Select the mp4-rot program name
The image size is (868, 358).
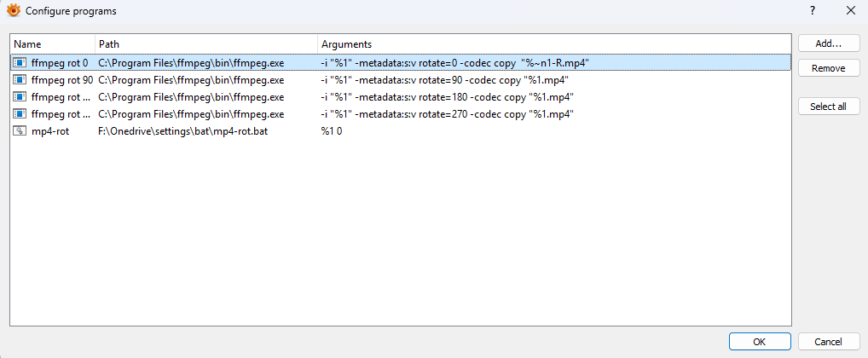tap(49, 130)
